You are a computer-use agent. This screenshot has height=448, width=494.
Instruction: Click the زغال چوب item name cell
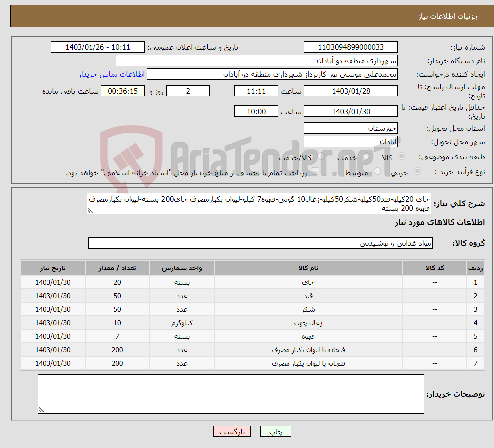tap(308, 323)
